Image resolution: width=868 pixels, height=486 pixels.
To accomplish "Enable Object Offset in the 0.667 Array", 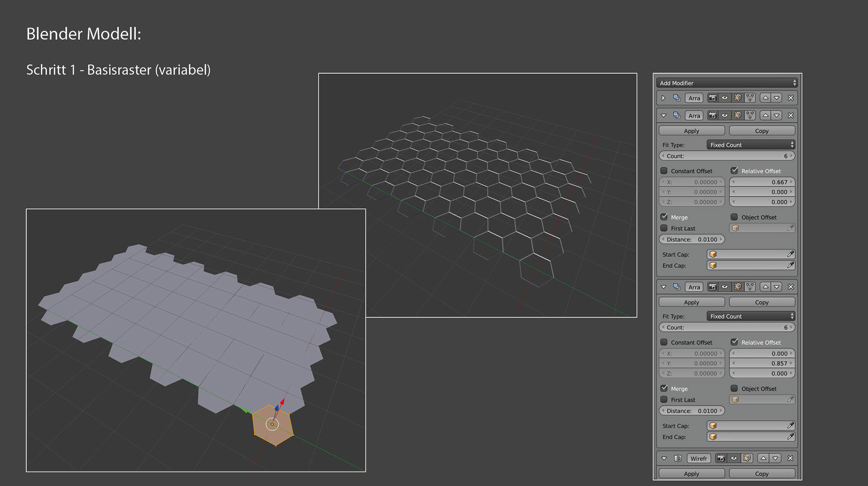I will click(x=734, y=217).
